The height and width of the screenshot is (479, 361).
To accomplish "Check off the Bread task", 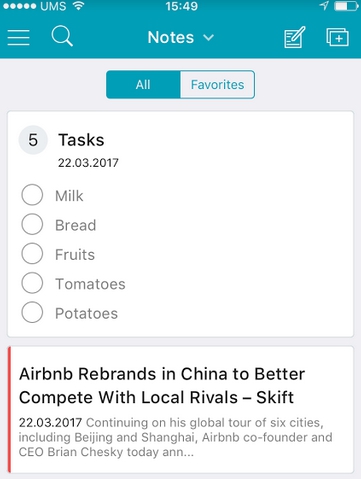I will 32,224.
